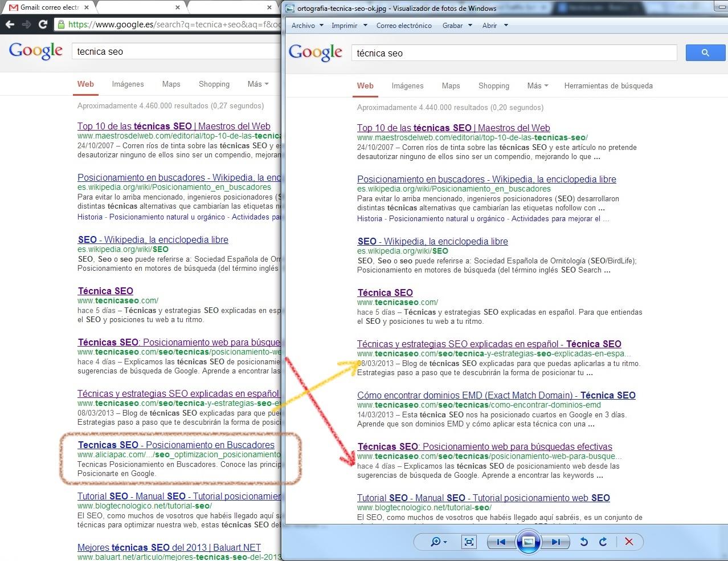The image size is (728, 561).
Task: Open the Imágenes tab in Chrome results
Action: pyautogui.click(x=128, y=84)
